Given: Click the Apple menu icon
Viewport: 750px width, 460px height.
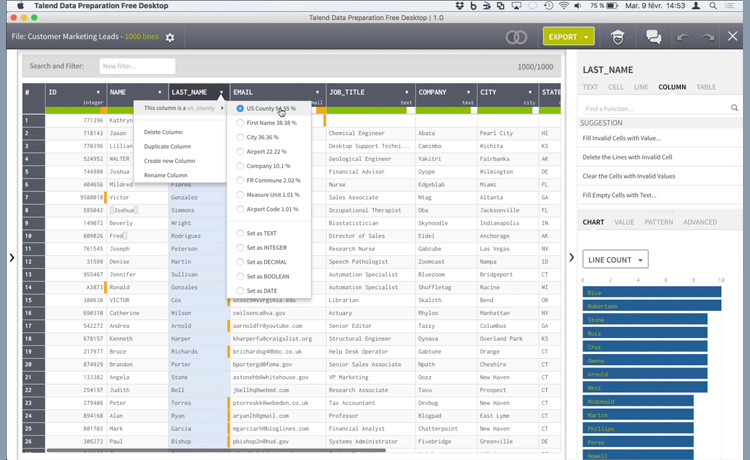Looking at the screenshot, I should (19, 6).
